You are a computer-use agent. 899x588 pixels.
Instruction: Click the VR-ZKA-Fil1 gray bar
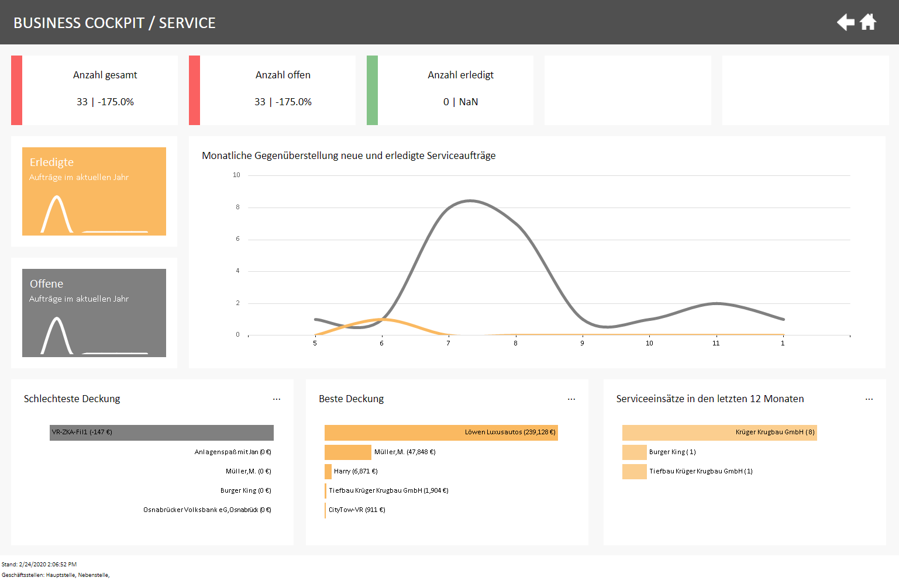(161, 433)
